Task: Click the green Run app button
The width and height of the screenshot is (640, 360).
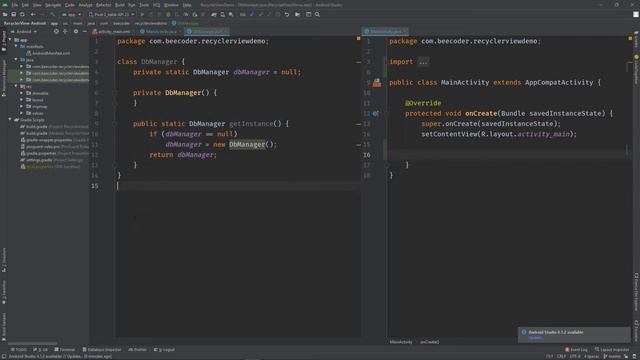Action: [x=142, y=14]
